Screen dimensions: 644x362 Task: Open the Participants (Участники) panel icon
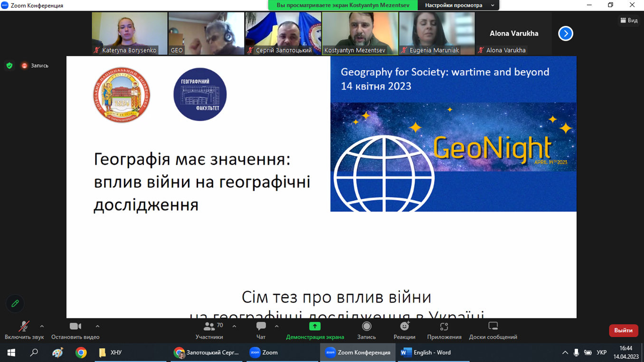coord(209,327)
